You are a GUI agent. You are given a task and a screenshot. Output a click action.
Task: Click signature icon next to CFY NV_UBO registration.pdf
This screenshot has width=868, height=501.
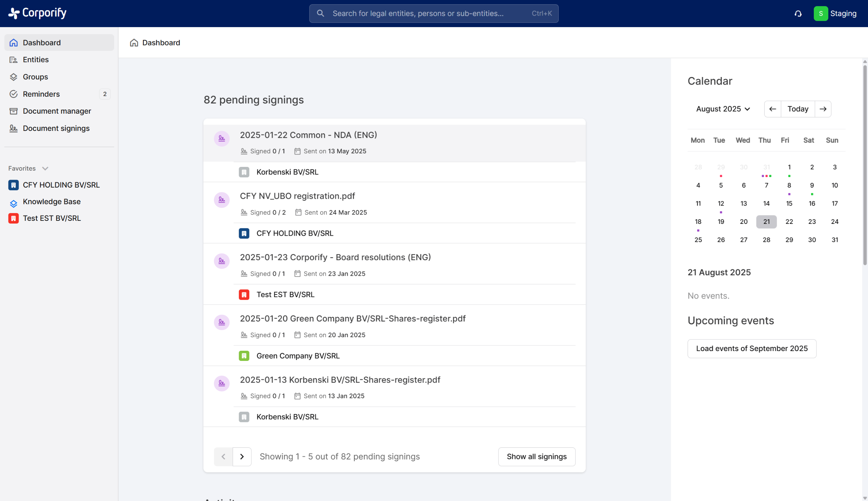click(x=221, y=199)
